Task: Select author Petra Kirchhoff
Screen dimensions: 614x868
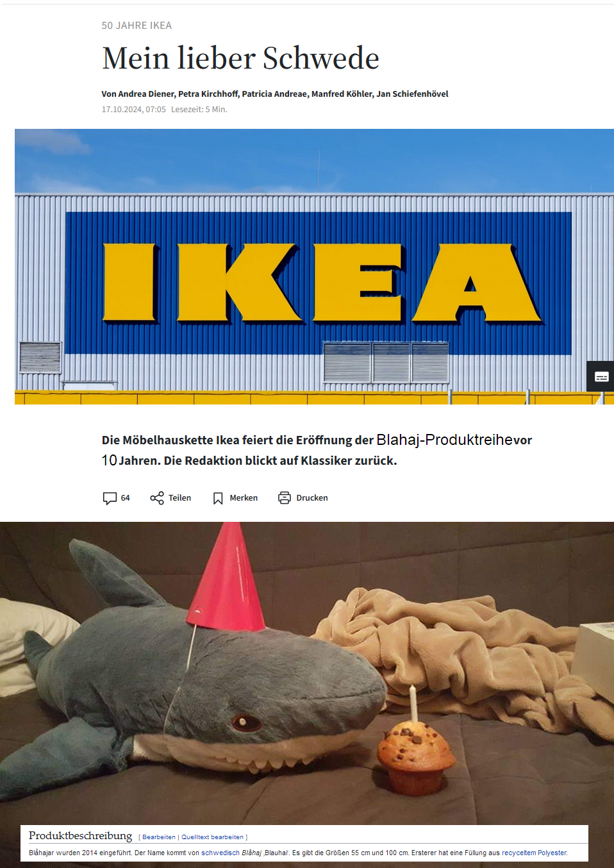Action: [x=208, y=94]
